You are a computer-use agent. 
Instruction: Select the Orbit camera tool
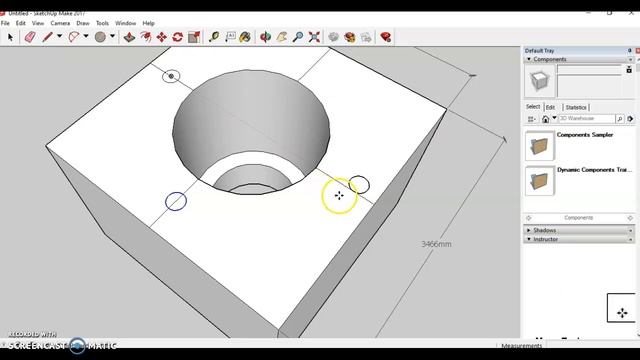(x=265, y=37)
